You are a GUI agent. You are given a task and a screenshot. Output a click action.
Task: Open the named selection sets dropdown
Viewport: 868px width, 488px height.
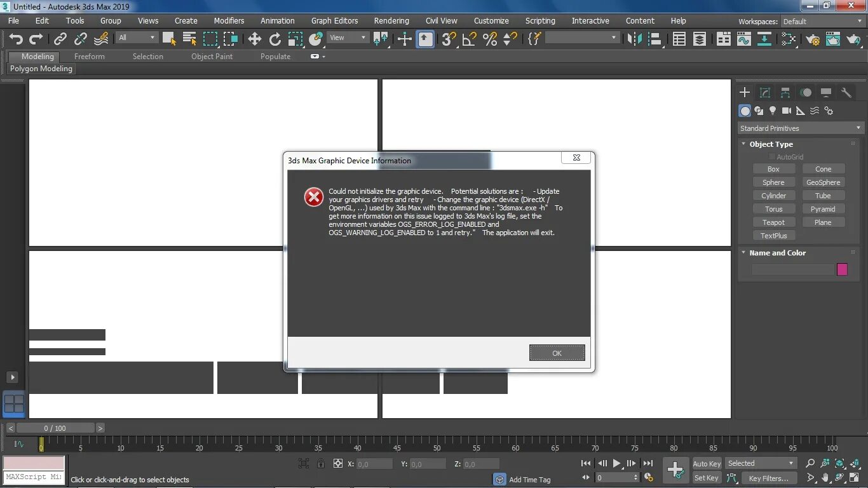(582, 38)
